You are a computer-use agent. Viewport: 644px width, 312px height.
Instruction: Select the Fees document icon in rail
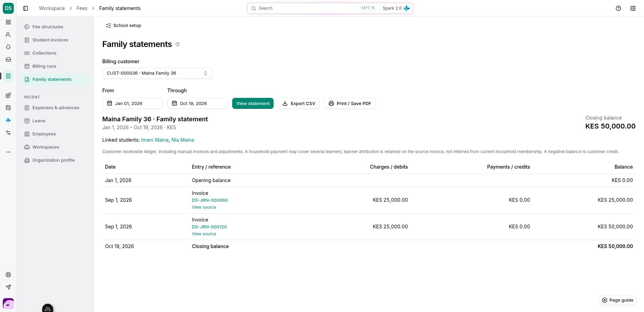point(8,76)
